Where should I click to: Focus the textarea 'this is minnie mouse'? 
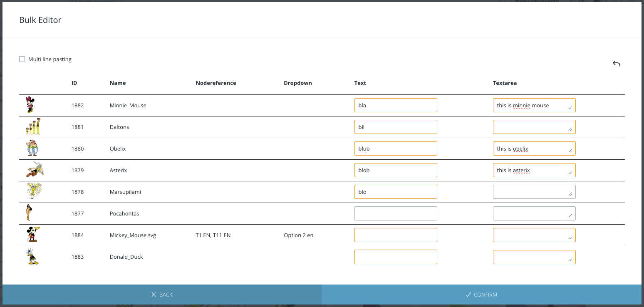[x=534, y=105]
